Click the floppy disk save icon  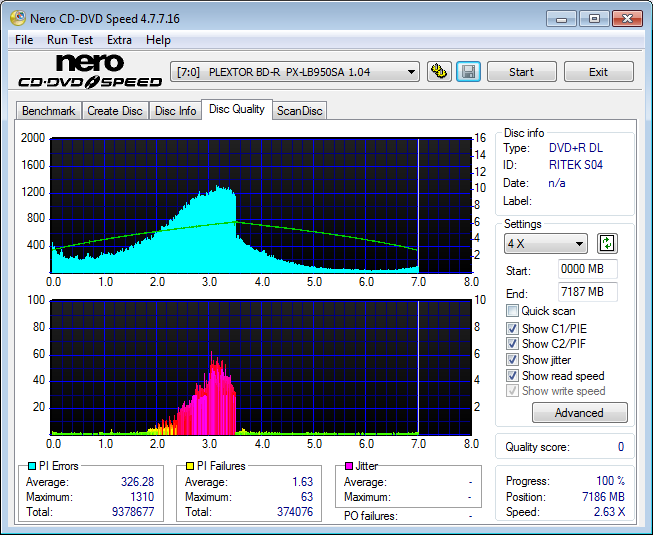[469, 72]
